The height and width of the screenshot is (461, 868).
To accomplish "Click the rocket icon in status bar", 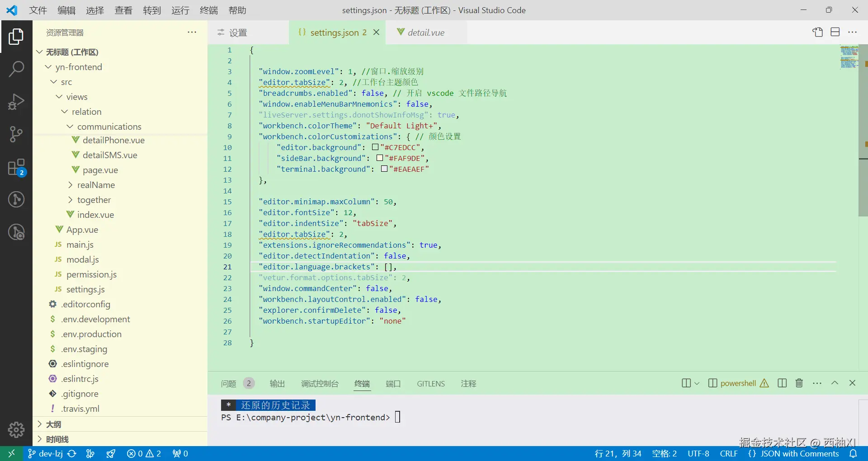I will tap(111, 453).
